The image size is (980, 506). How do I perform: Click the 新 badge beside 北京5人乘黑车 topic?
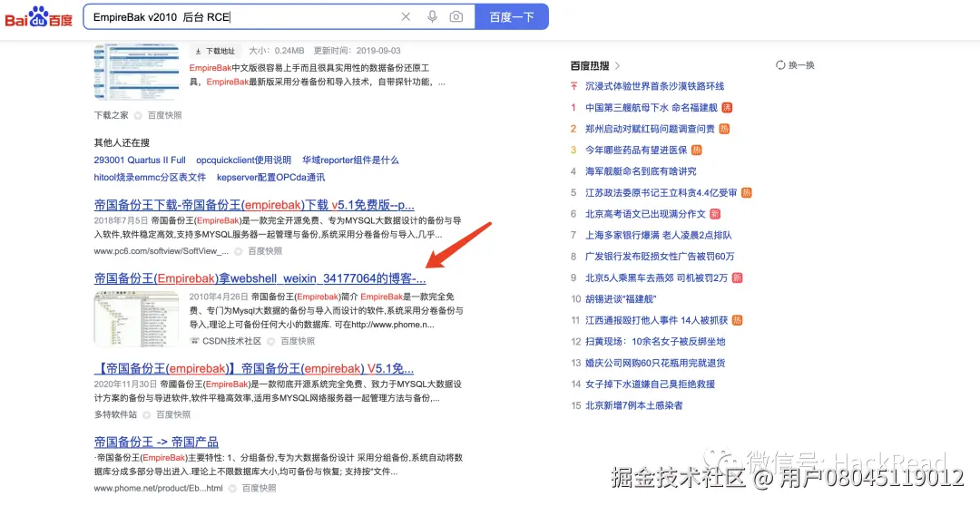pyautogui.click(x=738, y=277)
